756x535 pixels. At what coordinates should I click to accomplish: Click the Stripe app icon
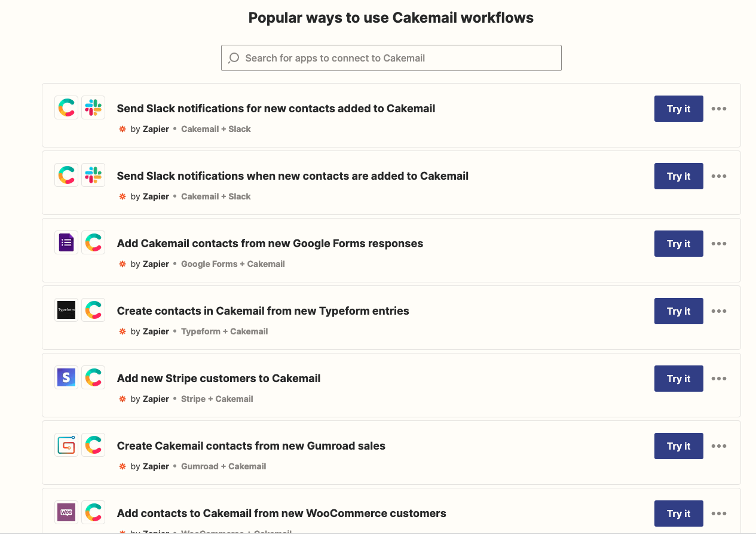click(x=66, y=378)
